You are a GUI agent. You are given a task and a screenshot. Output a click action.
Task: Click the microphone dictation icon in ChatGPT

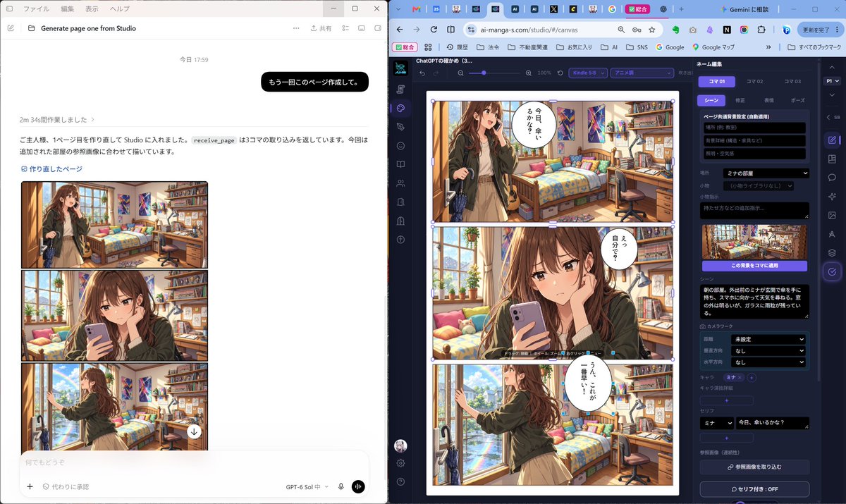coord(341,486)
